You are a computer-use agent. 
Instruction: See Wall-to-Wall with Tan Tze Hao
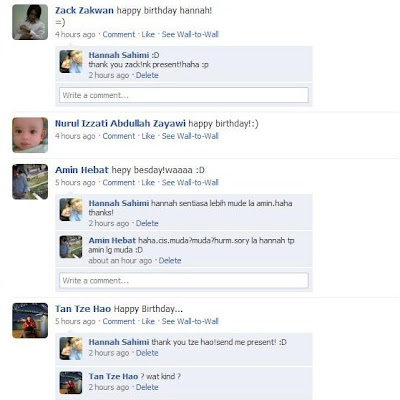pos(190,321)
